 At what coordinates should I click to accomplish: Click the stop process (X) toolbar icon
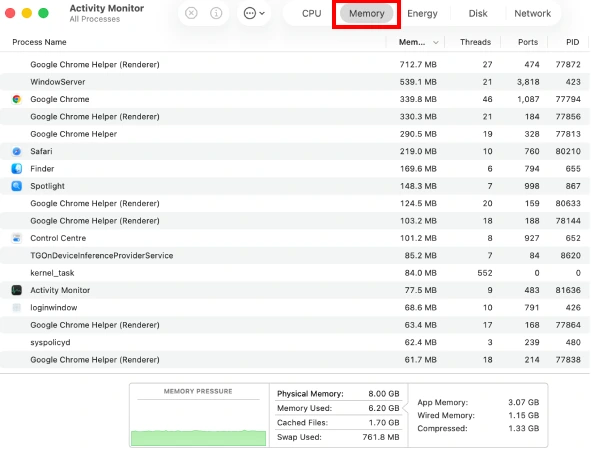point(191,13)
